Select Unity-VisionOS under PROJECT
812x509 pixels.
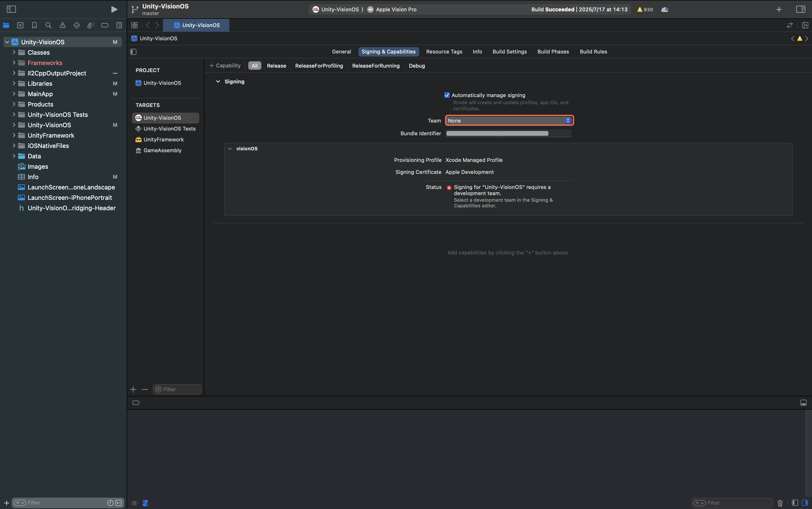point(166,83)
